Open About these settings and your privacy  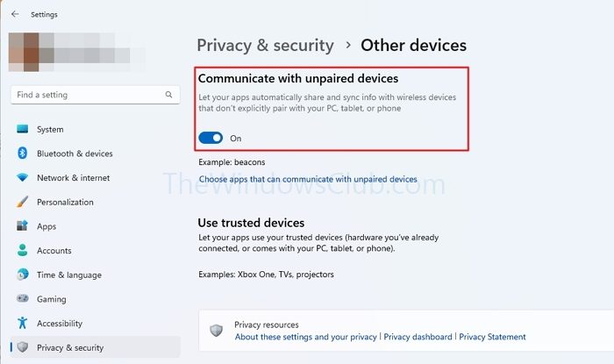tap(305, 337)
